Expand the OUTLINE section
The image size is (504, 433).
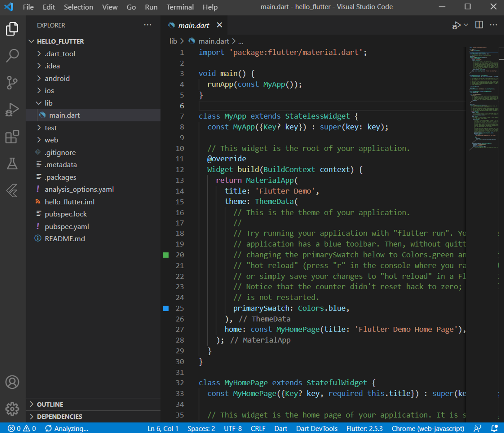pyautogui.click(x=93, y=404)
